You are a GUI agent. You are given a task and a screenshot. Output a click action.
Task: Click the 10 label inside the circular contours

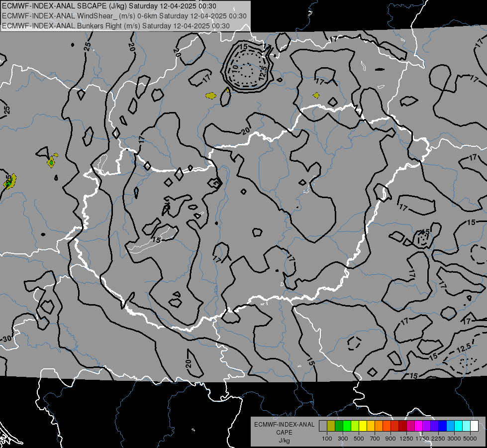tap(235, 68)
